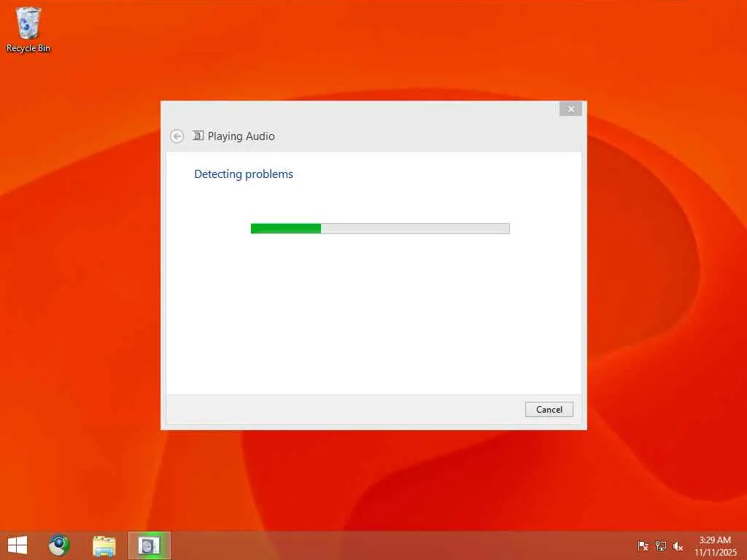Launch the browser from the taskbar
747x560 pixels.
click(59, 545)
